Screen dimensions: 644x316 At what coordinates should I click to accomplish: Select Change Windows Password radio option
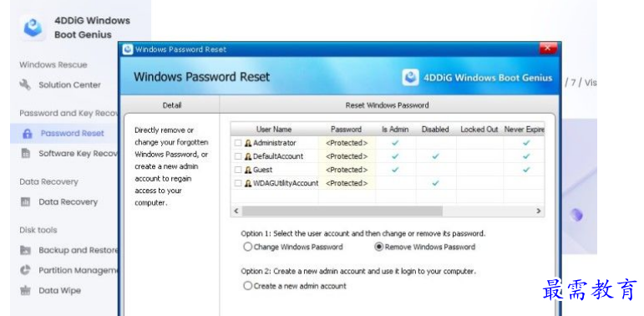tap(248, 247)
